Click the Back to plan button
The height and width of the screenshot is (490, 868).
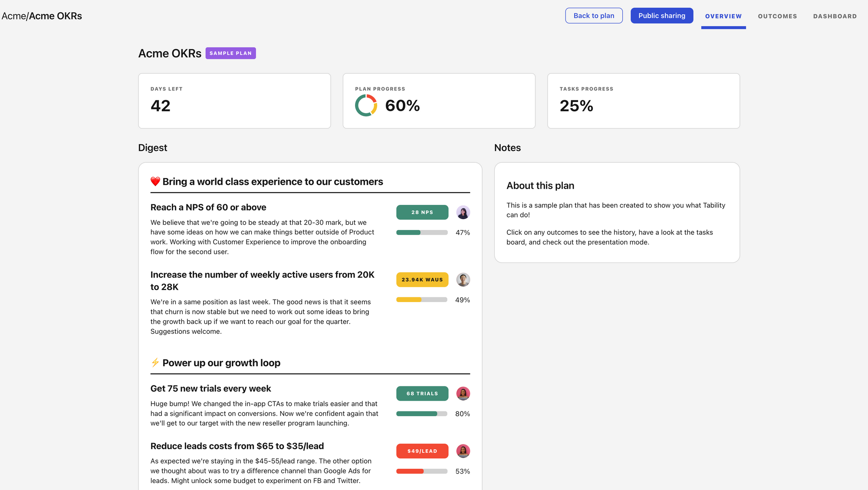pyautogui.click(x=594, y=16)
